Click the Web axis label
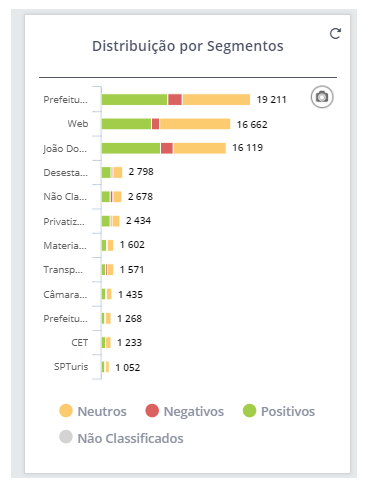 [78, 124]
